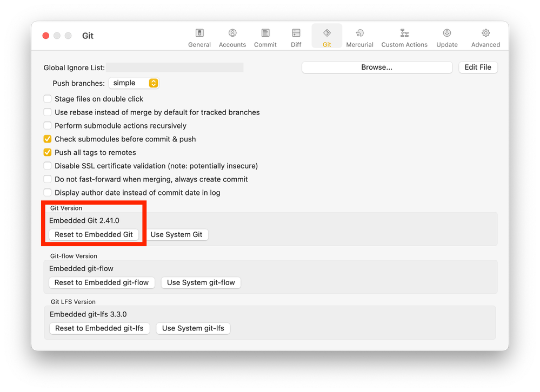The width and height of the screenshot is (540, 392).
Task: Uncheck Check submodules before commit & push
Action: (48, 139)
